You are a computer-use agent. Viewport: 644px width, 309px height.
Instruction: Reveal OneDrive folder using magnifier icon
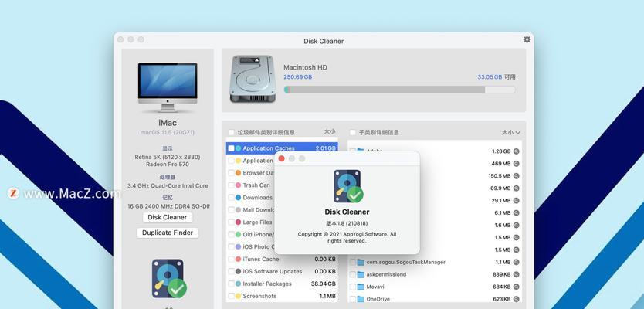[x=516, y=299]
